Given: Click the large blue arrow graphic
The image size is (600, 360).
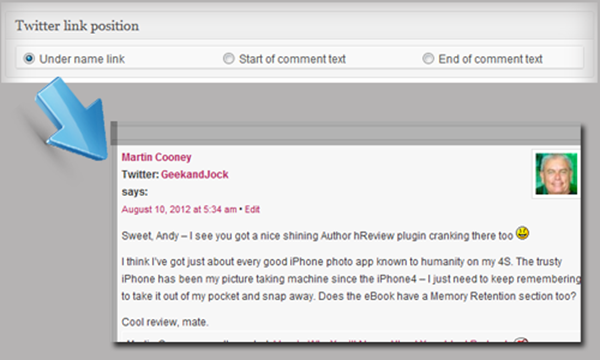Looking at the screenshot, I should pos(73,121).
